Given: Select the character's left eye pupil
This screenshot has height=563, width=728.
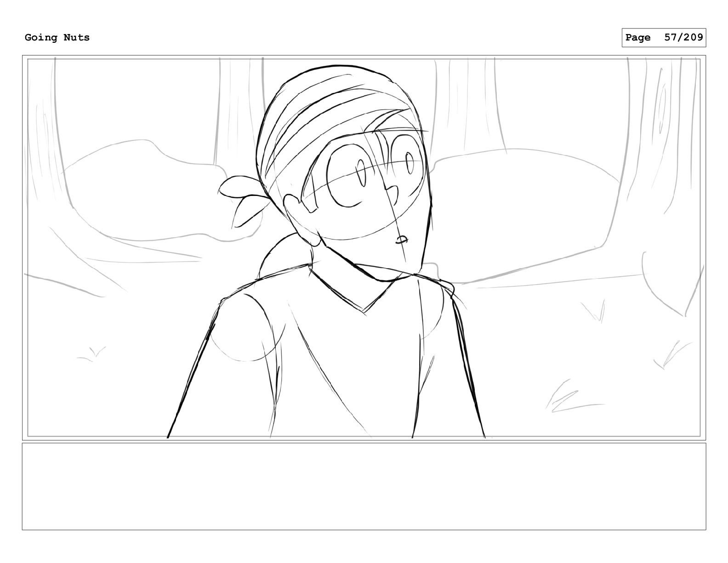Looking at the screenshot, I should click(x=362, y=172).
